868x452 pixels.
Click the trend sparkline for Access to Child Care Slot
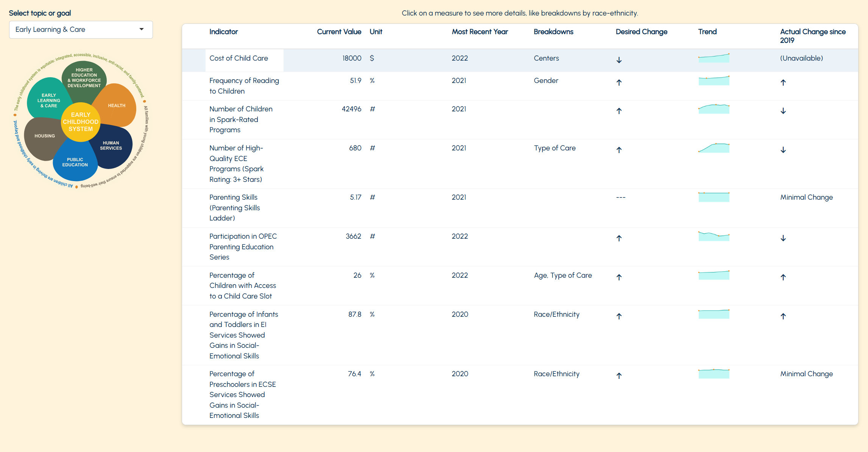(714, 275)
